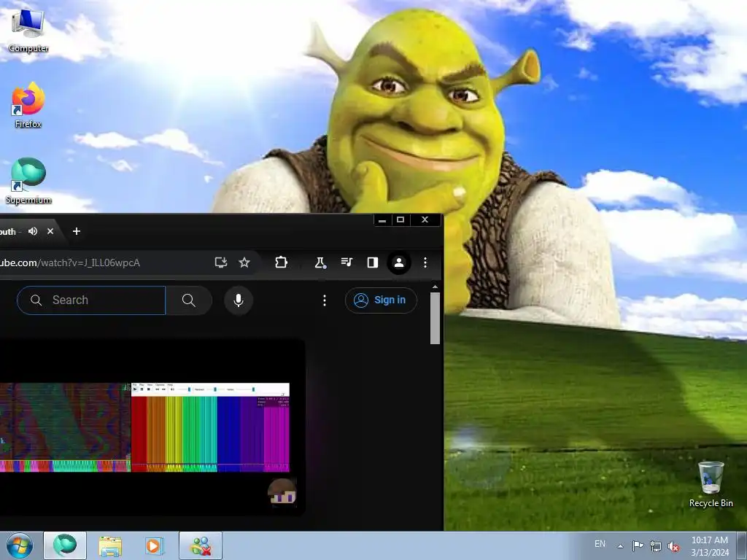Open the media controls icon in the toolbar
Viewport: 747px width, 560px height.
pos(347,262)
